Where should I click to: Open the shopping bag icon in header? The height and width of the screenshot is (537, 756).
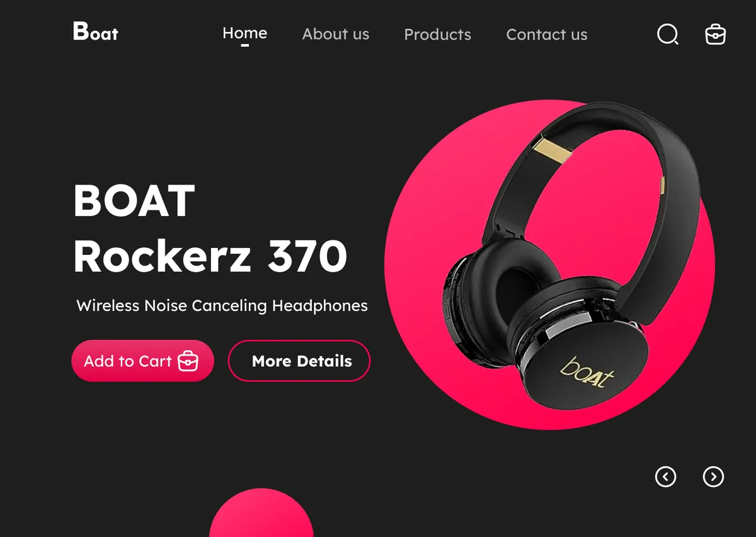(x=715, y=34)
